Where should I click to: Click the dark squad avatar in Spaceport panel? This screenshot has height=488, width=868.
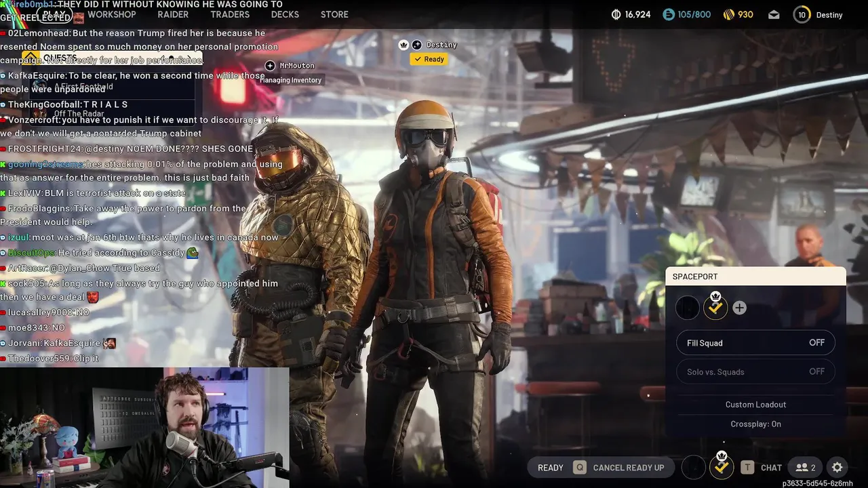(688, 308)
